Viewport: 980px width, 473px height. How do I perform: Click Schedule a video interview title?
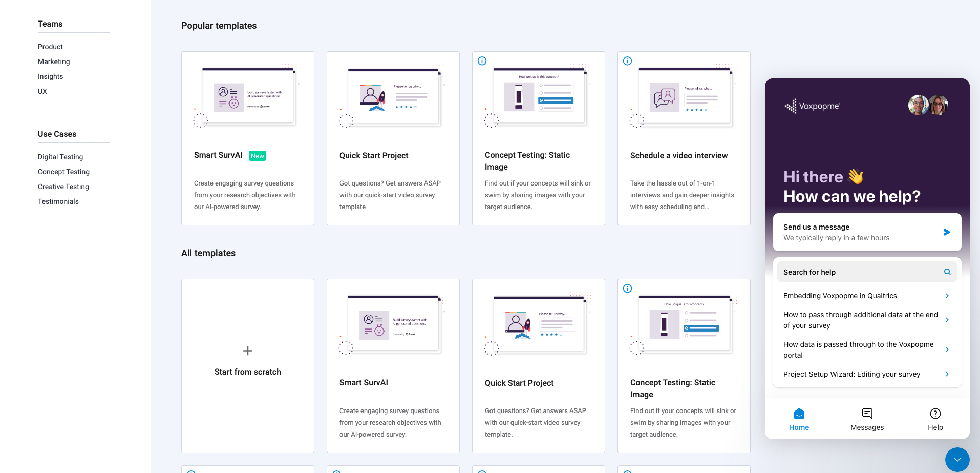[679, 156]
